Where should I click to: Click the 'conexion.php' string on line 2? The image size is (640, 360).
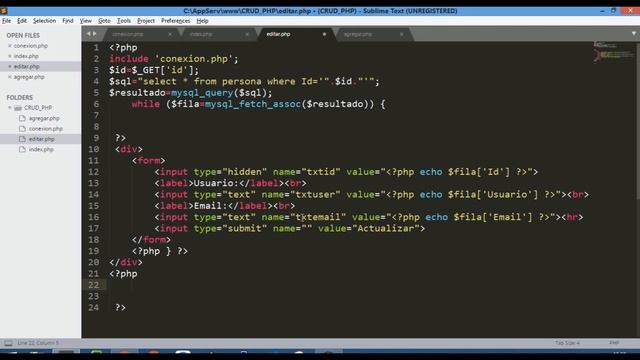193,59
